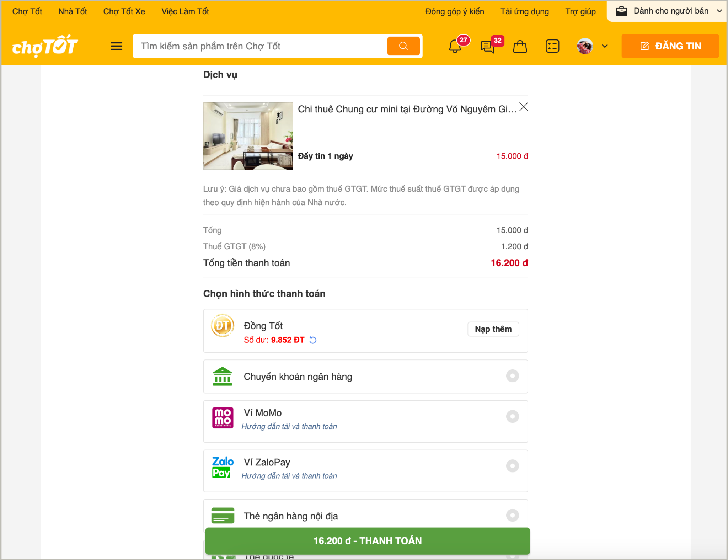
Task: Click the orange search magnifier button
Action: click(x=403, y=46)
